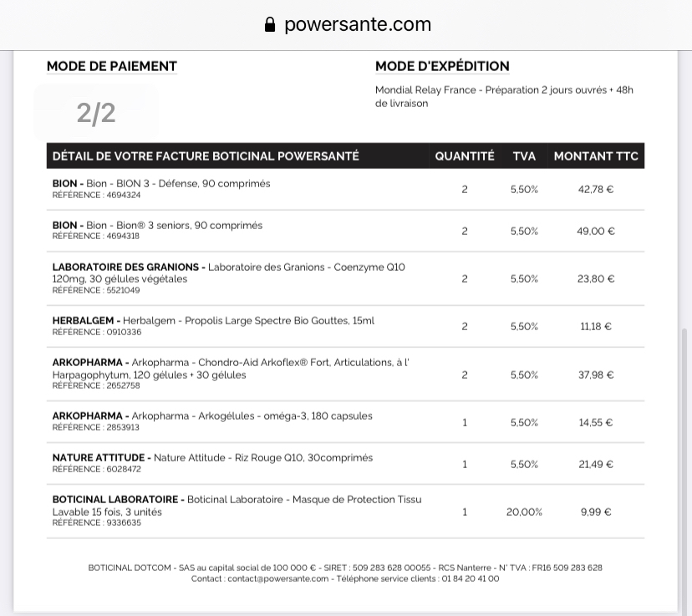Click the MODE D'EXPÉDITION heading

(442, 66)
